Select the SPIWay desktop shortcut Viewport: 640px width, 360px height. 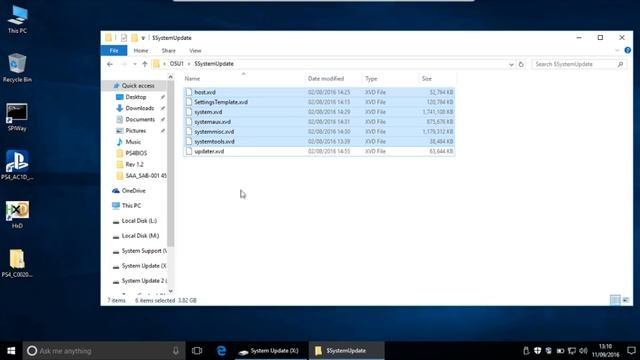point(17,117)
